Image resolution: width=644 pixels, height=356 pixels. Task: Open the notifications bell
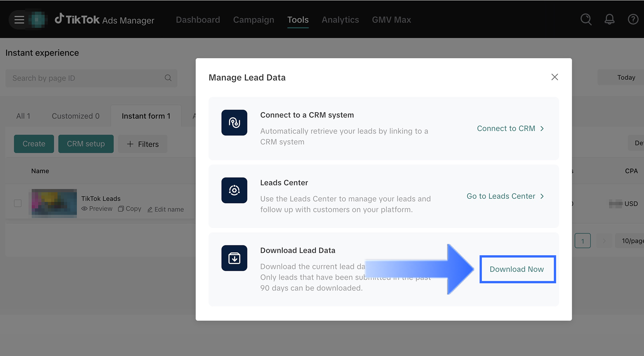(610, 19)
